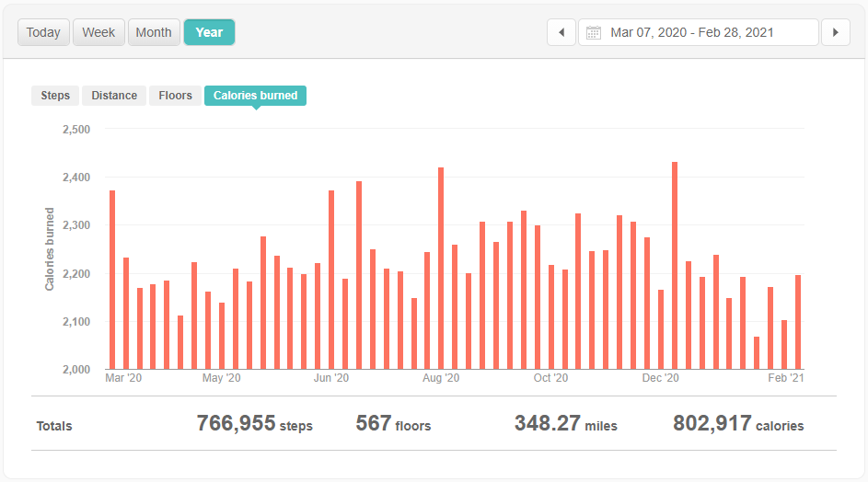Image resolution: width=868 pixels, height=482 pixels.
Task: Show the Floors chart
Action: click(x=175, y=96)
